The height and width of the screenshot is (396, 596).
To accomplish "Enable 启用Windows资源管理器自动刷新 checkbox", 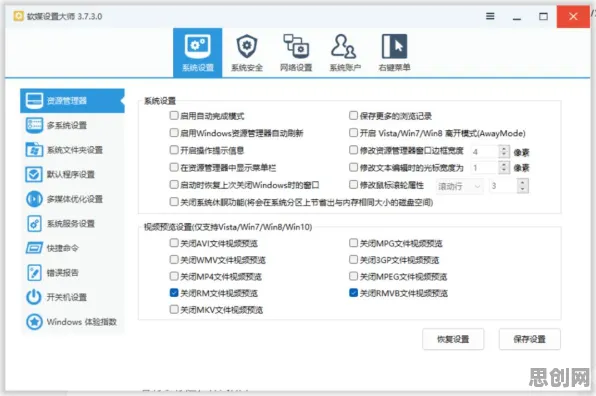I will pyautogui.click(x=174, y=133).
